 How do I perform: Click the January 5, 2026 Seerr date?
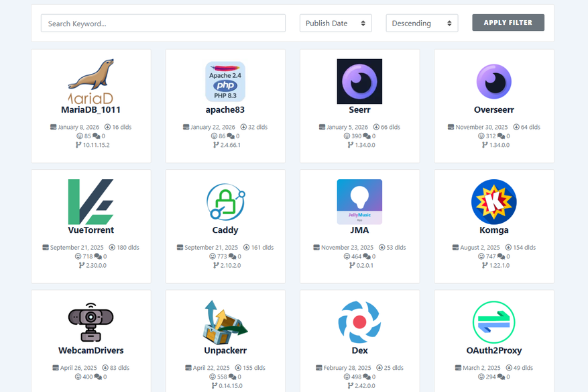[347, 127]
